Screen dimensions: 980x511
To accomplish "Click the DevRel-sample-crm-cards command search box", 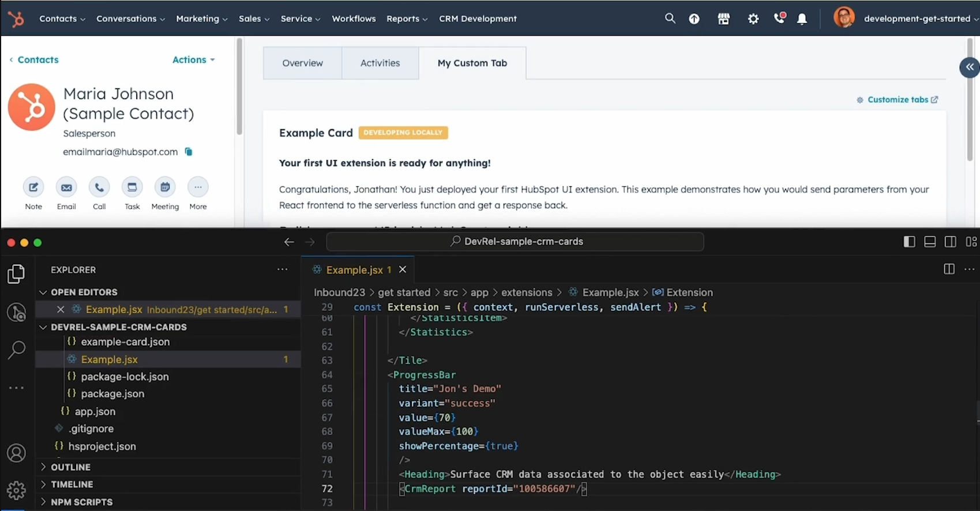I will coord(515,242).
